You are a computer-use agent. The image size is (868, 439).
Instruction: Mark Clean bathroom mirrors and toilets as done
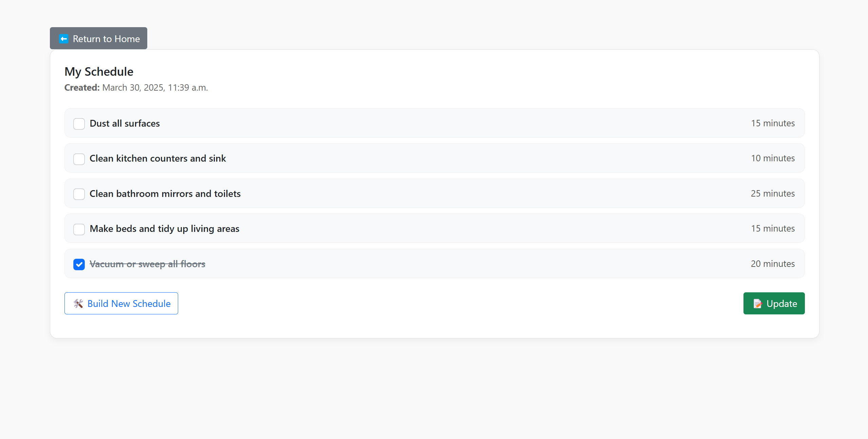[79, 194]
